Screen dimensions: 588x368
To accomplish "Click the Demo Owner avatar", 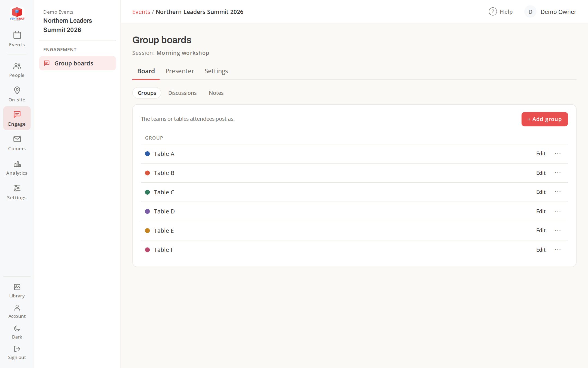I will click(x=530, y=12).
